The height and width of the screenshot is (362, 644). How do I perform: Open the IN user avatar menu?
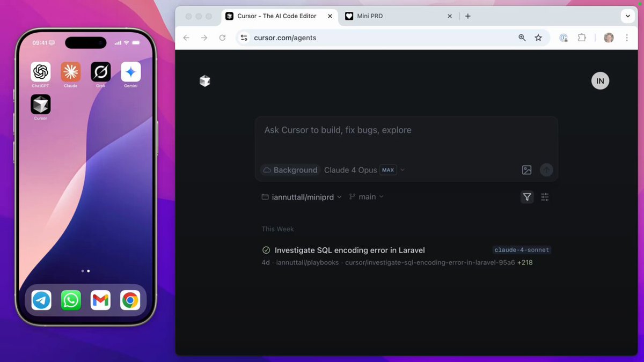pos(600,81)
